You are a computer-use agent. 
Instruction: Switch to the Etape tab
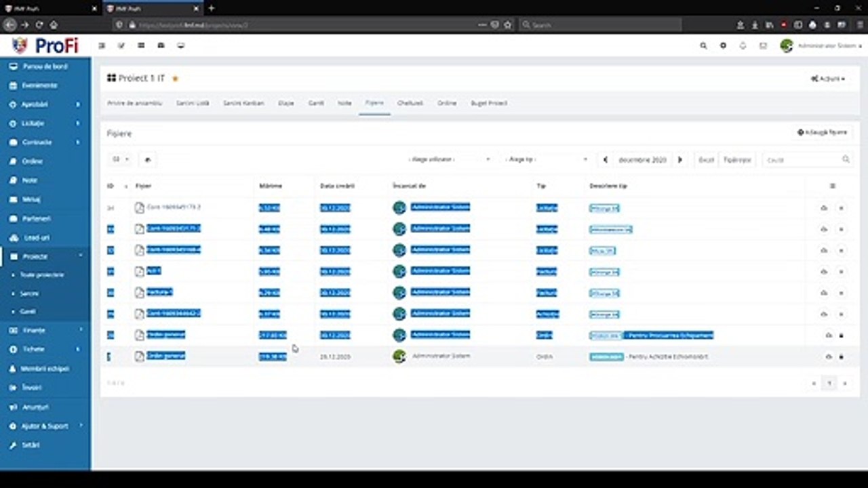tap(286, 103)
